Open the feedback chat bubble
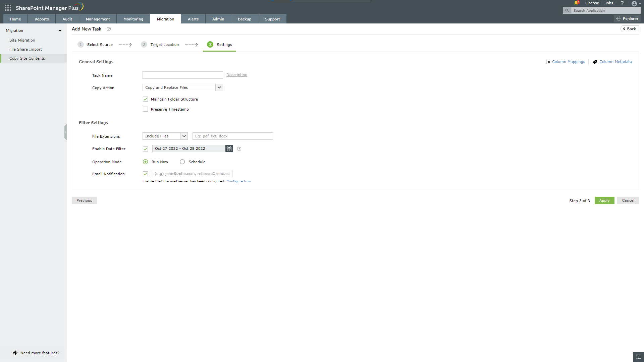Screen dimensions: 644x362 tap(639, 357)
